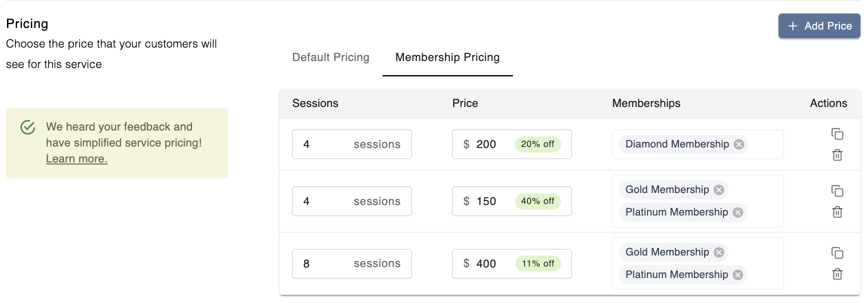Remove Diamond Membership tag
Screen dimensions: 868x303
point(738,144)
